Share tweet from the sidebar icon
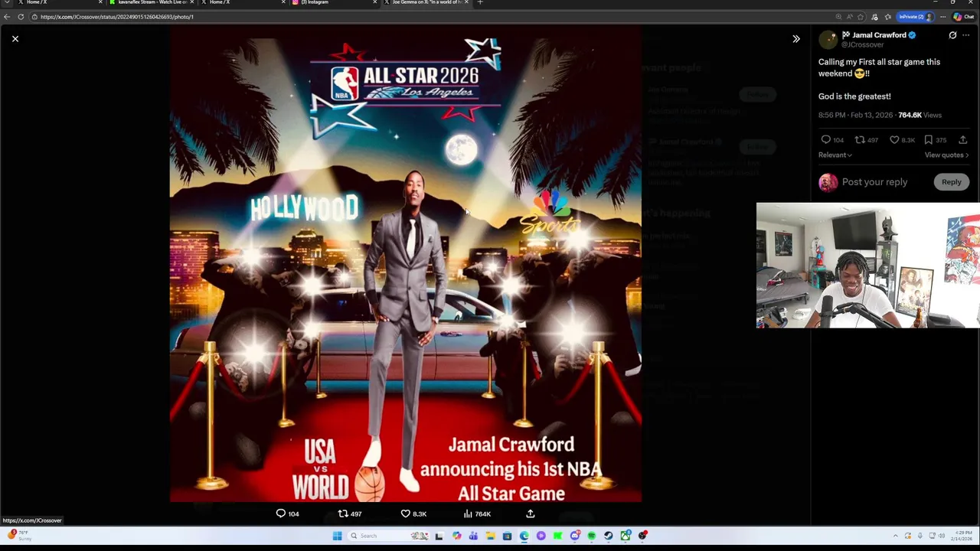Viewport: 980px width, 551px height. click(962, 140)
